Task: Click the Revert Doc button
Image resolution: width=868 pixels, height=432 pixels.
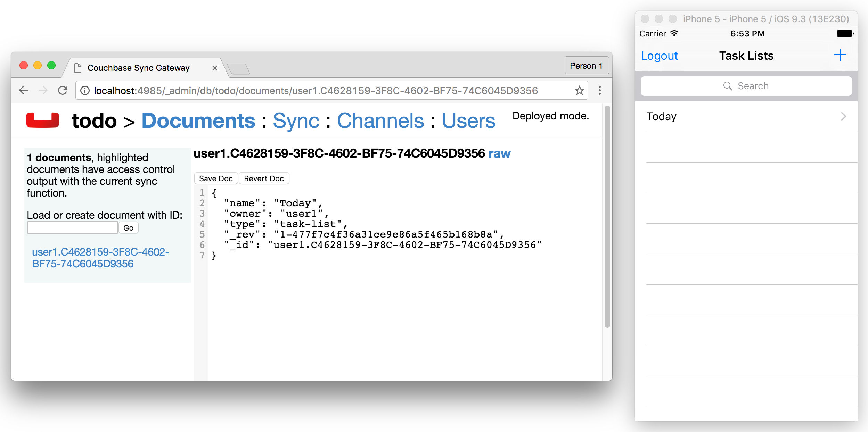Action: click(264, 178)
